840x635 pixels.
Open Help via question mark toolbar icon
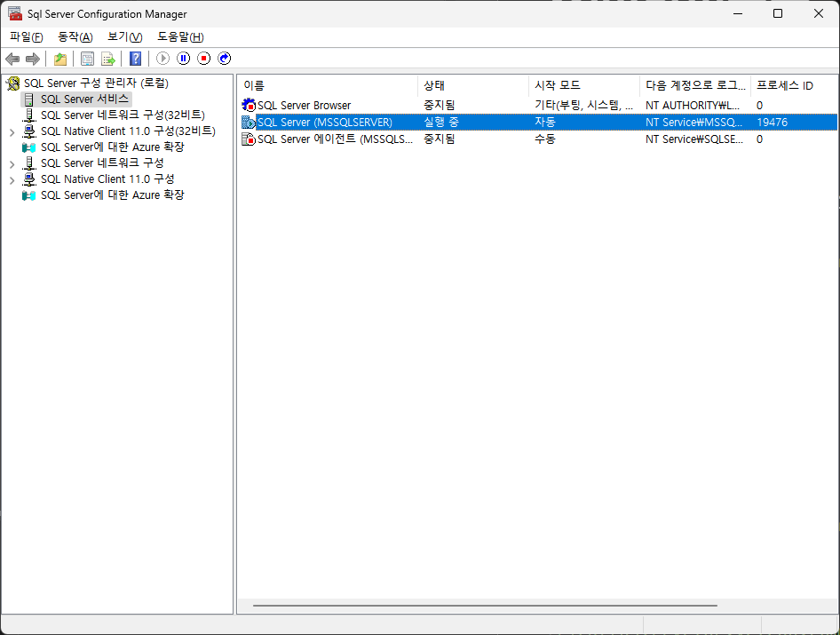136,59
